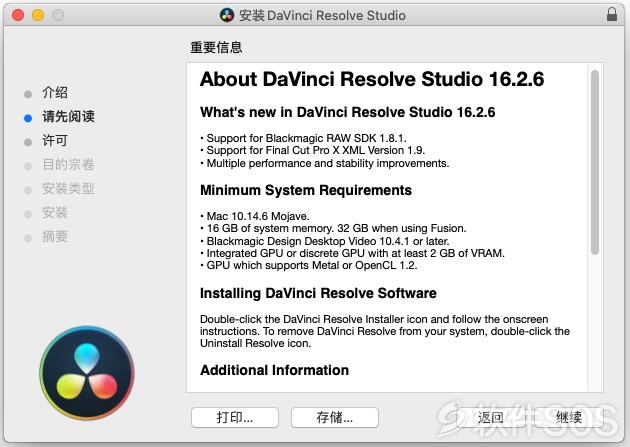
Task: Select the 安装 step in sidebar
Action: click(55, 212)
